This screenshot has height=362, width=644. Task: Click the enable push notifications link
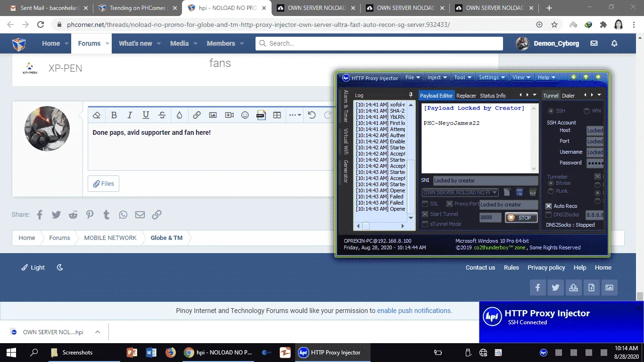click(414, 311)
